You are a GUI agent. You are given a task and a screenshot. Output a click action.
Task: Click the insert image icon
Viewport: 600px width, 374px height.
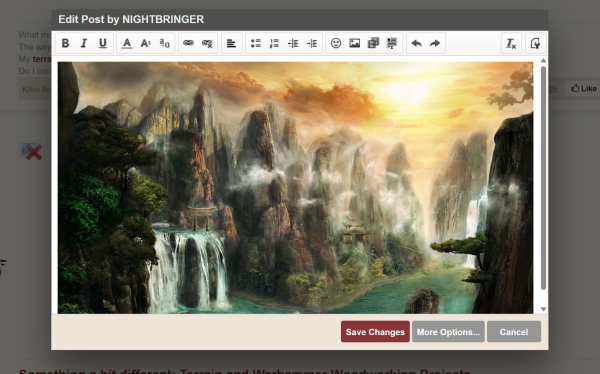tap(355, 43)
